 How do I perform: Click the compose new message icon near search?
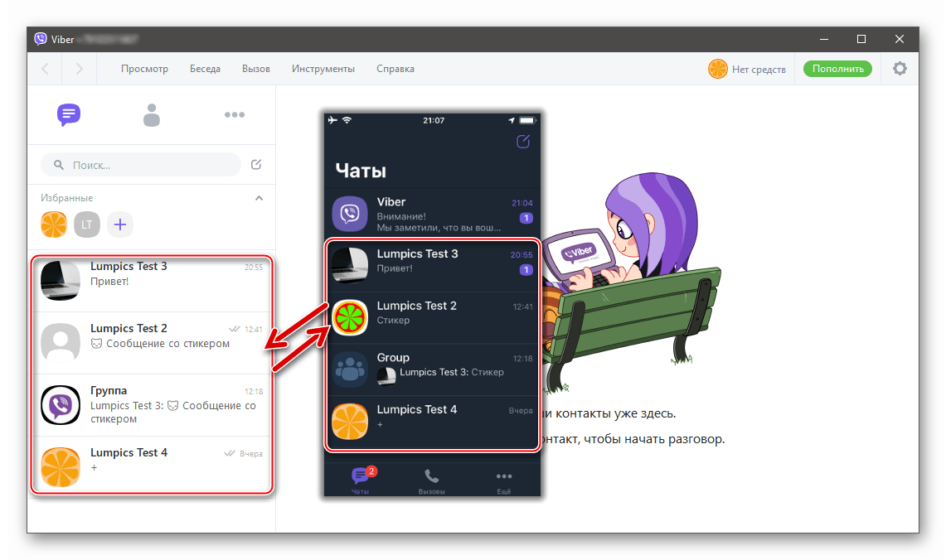[x=256, y=165]
